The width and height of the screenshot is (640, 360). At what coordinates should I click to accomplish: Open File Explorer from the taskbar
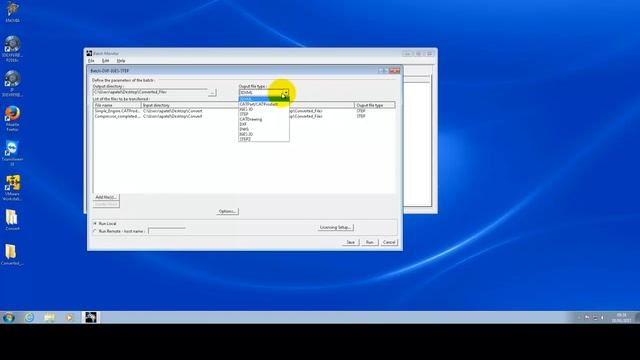click(49, 317)
